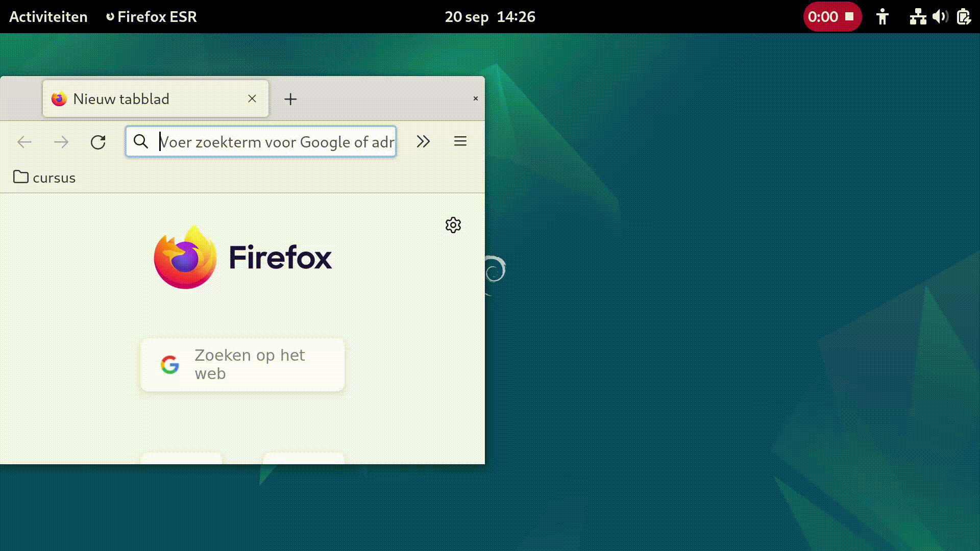Reload the page with the refresh icon
Screen dimensions: 980x551
coord(98,142)
